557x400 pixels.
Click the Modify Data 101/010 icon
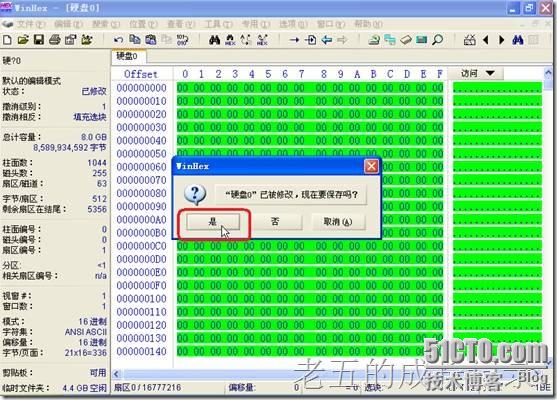click(x=182, y=39)
